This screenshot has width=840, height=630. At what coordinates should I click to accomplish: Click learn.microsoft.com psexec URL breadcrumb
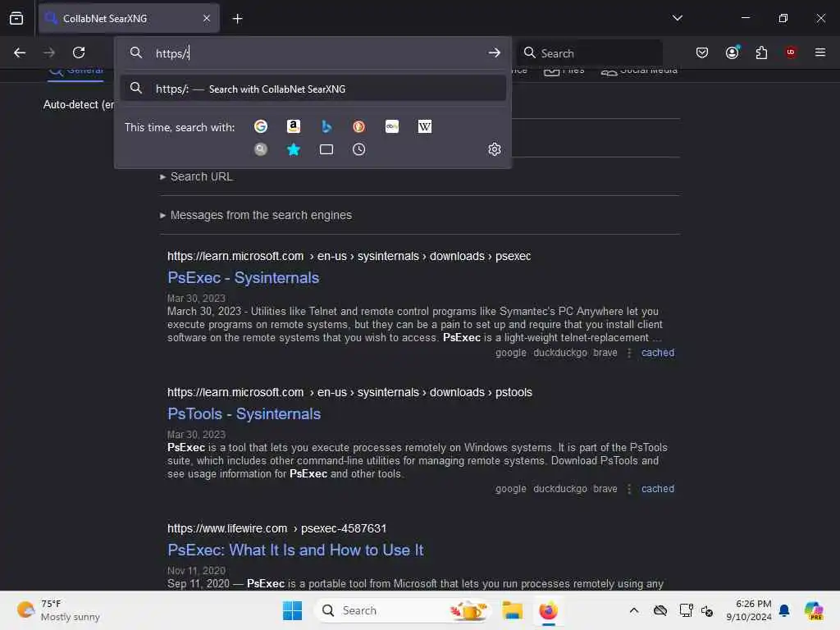pyautogui.click(x=349, y=256)
